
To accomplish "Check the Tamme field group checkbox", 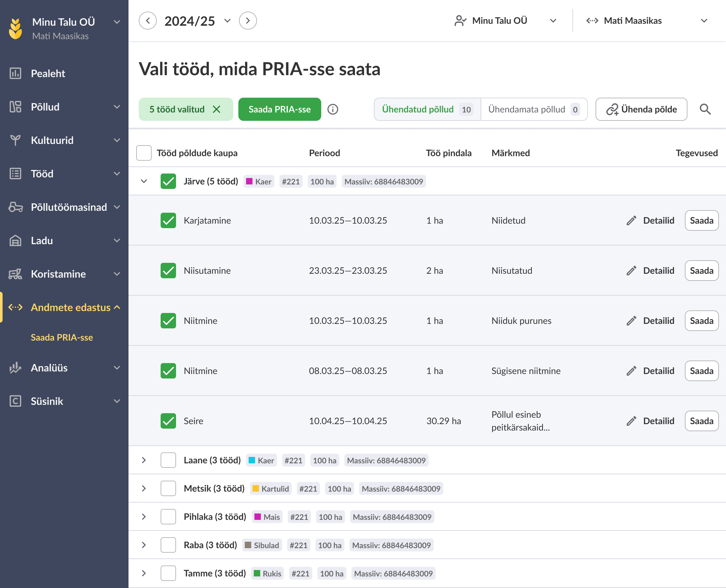I will coord(168,574).
